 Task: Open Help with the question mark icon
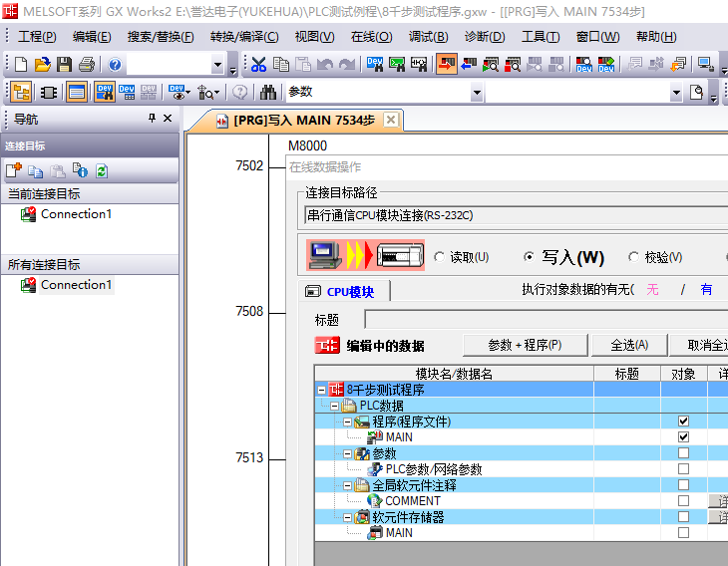115,64
